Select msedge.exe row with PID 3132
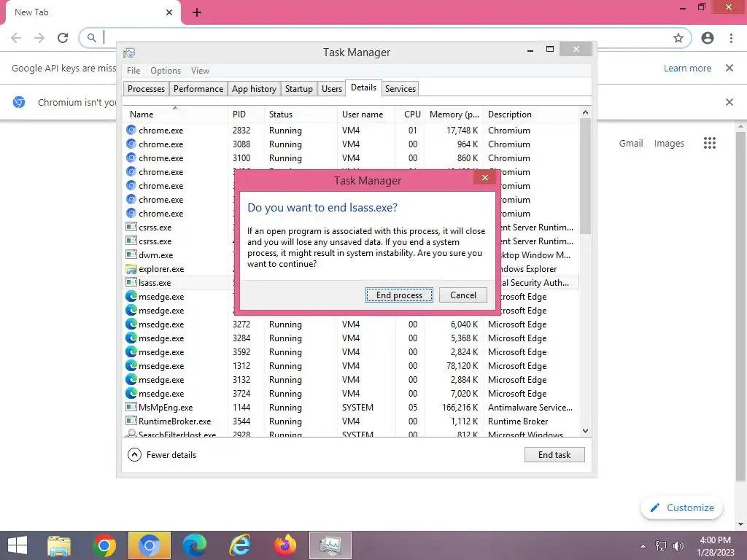The height and width of the screenshot is (560, 747). click(x=351, y=379)
